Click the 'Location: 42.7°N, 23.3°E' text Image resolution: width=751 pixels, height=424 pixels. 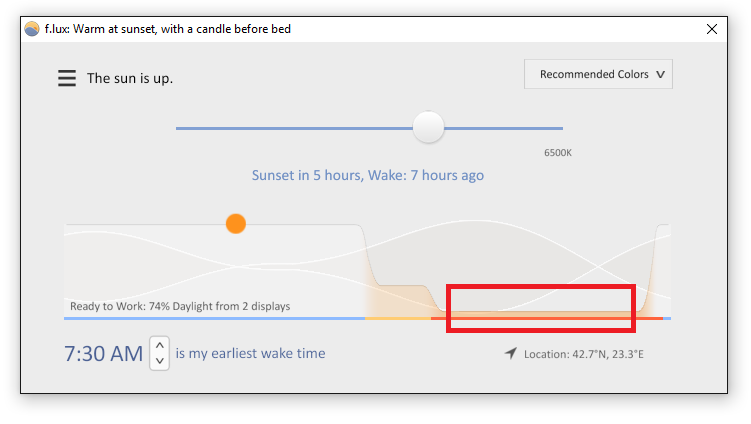click(583, 355)
